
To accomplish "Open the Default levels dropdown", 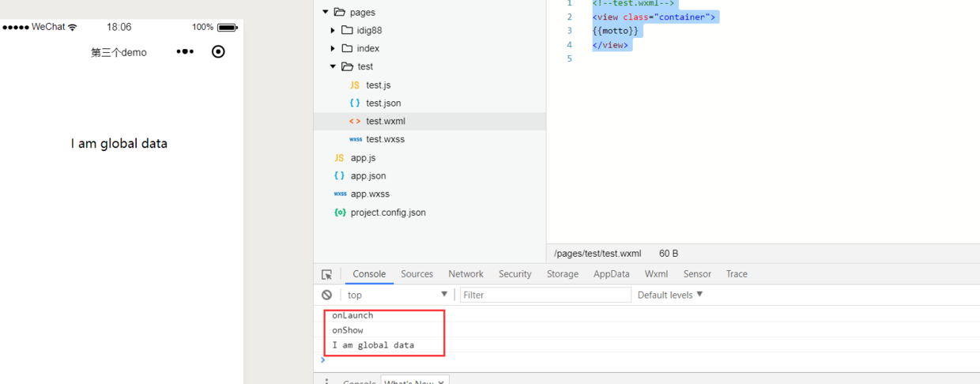I will (670, 295).
